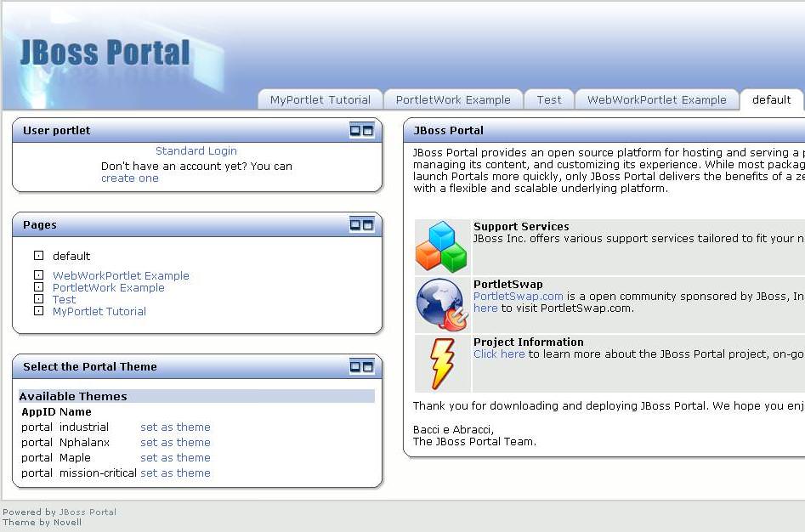Maximize the User portlet window

coord(368,130)
